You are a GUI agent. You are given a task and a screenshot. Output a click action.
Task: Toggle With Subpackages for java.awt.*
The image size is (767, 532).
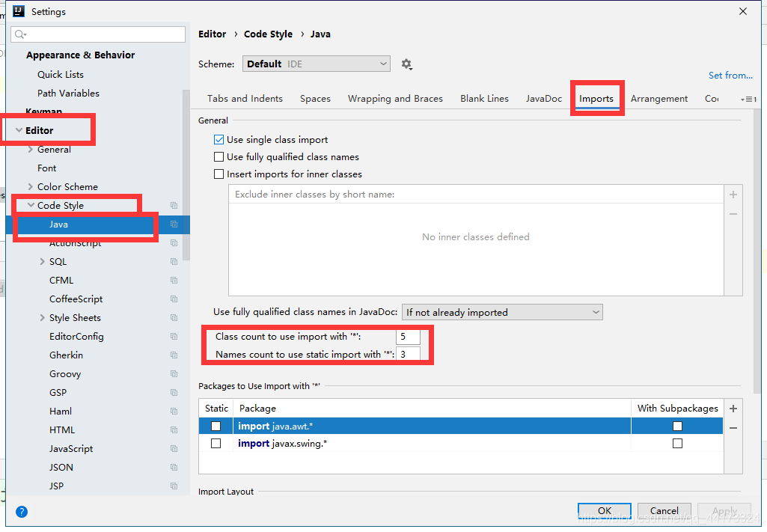pos(677,426)
